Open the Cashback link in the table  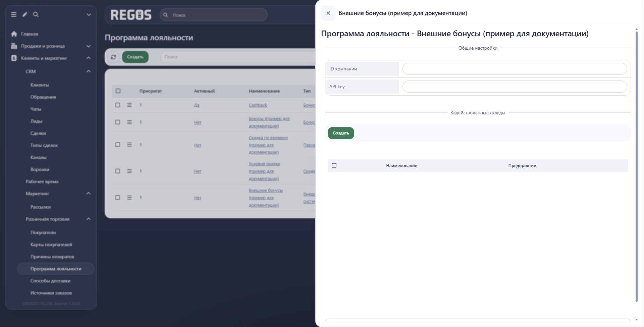click(258, 105)
